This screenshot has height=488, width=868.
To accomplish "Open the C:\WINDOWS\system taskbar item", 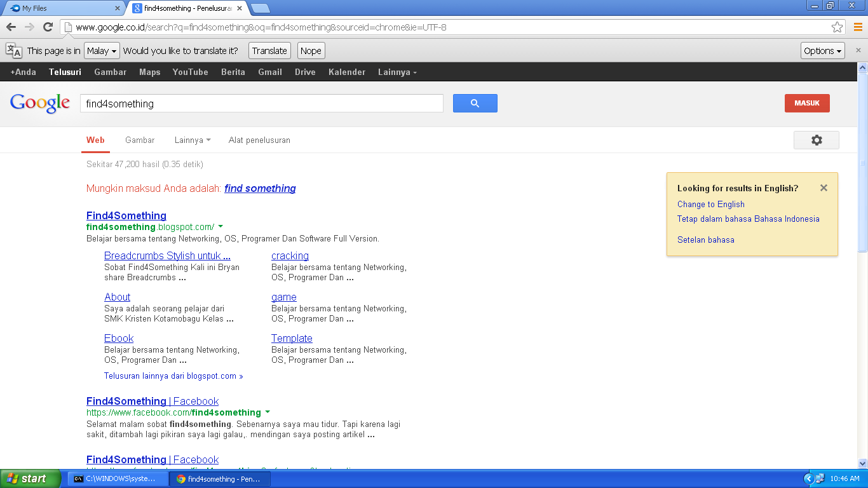I will [x=118, y=479].
